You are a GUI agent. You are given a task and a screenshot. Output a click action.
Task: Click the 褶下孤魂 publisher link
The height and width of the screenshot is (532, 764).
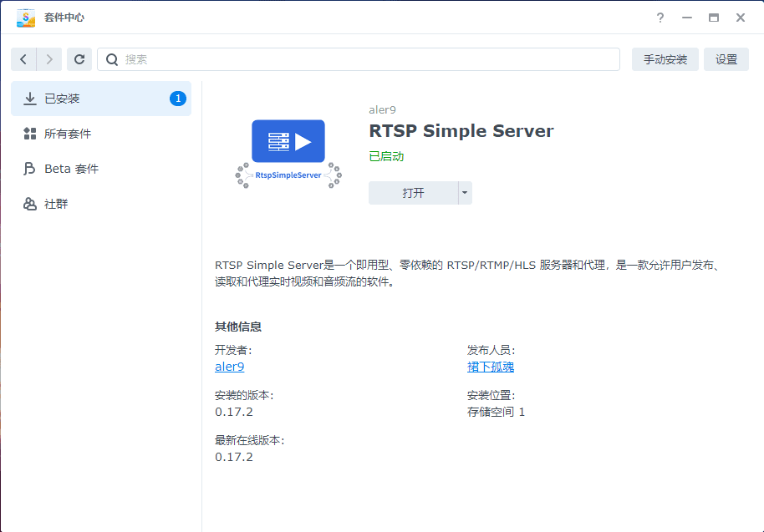492,366
